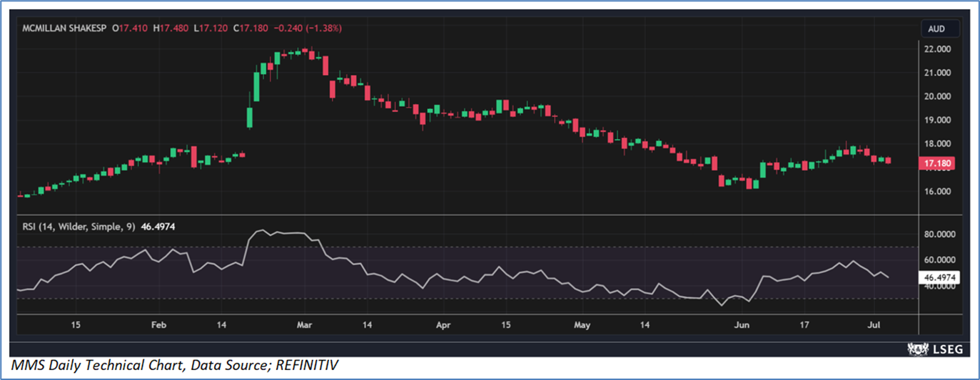Click the 20.000 price axis label

938,96
